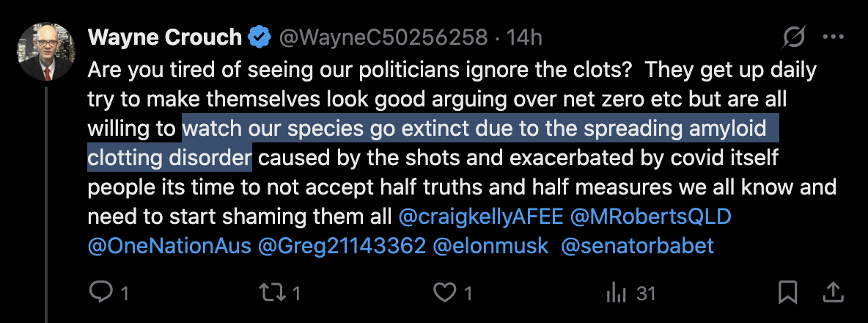The width and height of the screenshot is (868, 323).
Task: Open the @senatorbabet profile mention
Action: 637,246
